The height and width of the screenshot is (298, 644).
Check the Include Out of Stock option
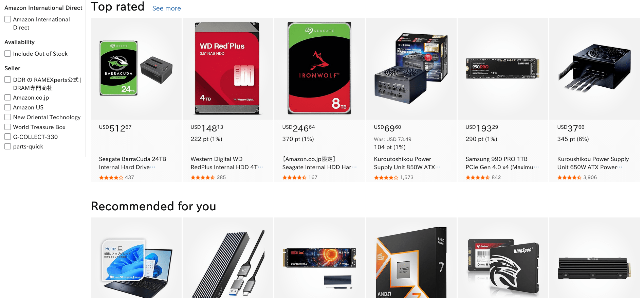click(x=7, y=54)
